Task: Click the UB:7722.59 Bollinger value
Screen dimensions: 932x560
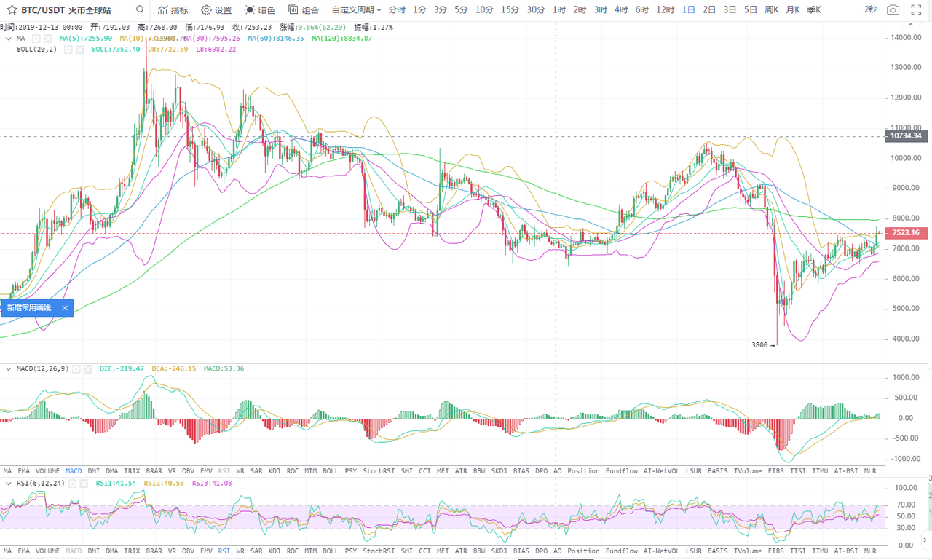Action: pos(168,49)
